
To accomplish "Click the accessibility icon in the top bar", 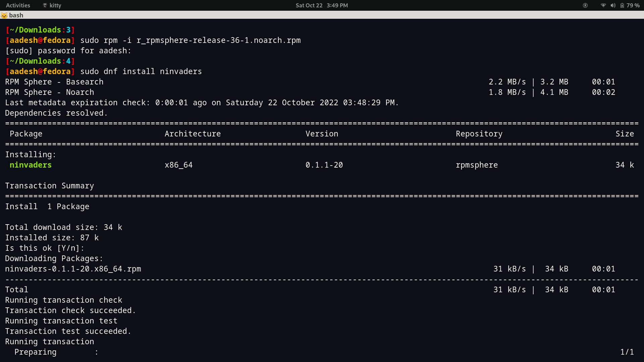I will [585, 5].
